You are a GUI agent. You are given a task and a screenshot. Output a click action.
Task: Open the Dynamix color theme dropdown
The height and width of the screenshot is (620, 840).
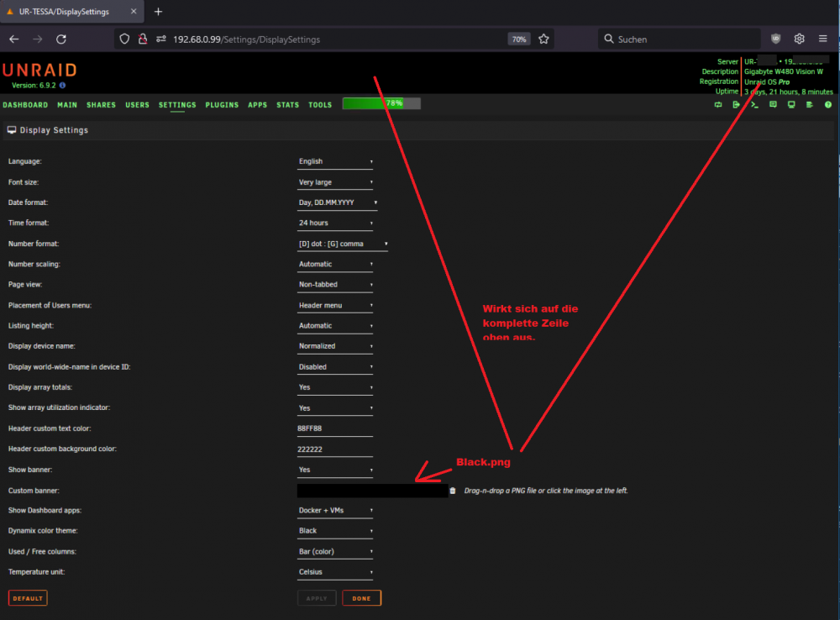(x=335, y=531)
